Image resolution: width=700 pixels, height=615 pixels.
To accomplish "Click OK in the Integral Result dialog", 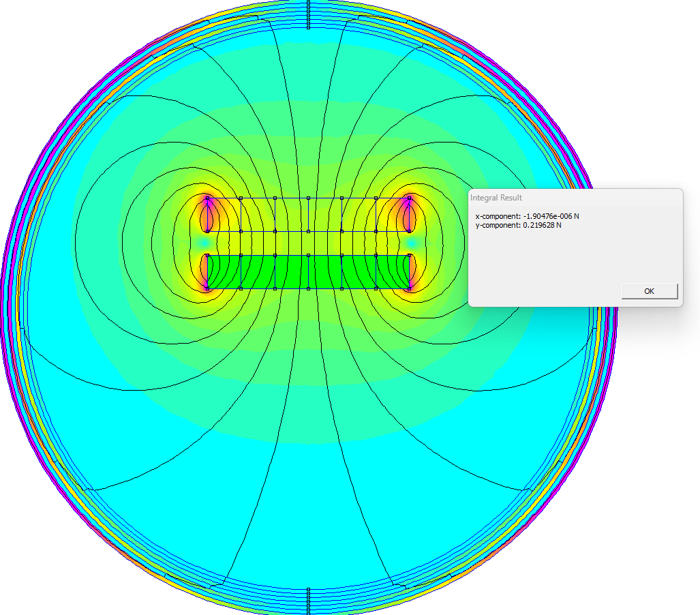I will pos(649,291).
